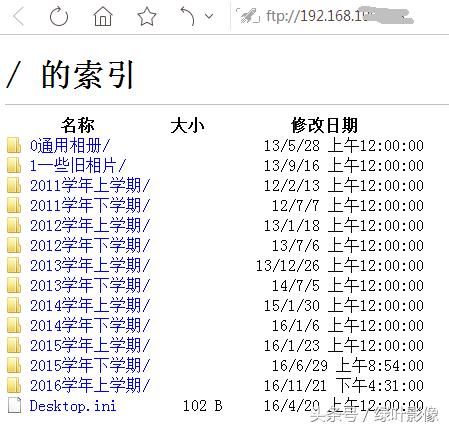The image size is (449, 429).
Task: Open the 2015学年上学期 folder link
Action: pyautogui.click(x=90, y=346)
